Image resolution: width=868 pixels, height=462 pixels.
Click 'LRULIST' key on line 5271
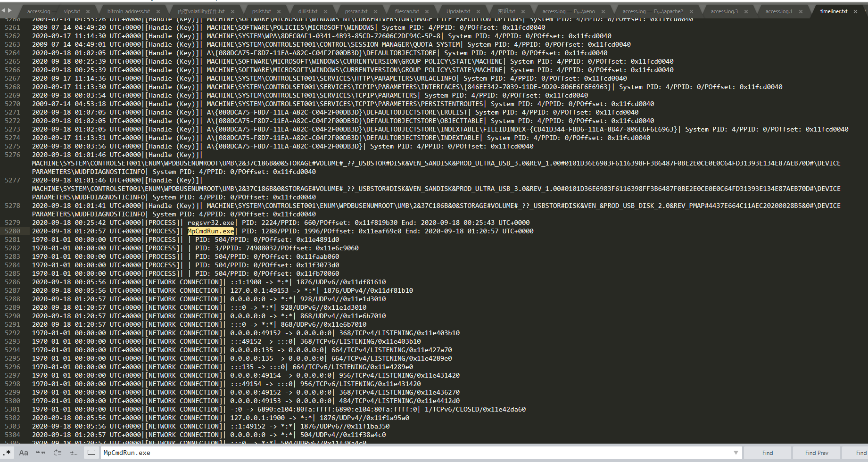(x=455, y=112)
